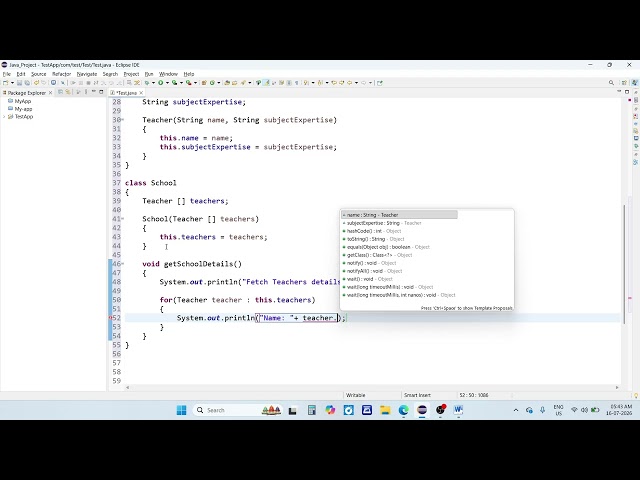
Task: Close the Test.java editor tab
Action: click(141, 93)
